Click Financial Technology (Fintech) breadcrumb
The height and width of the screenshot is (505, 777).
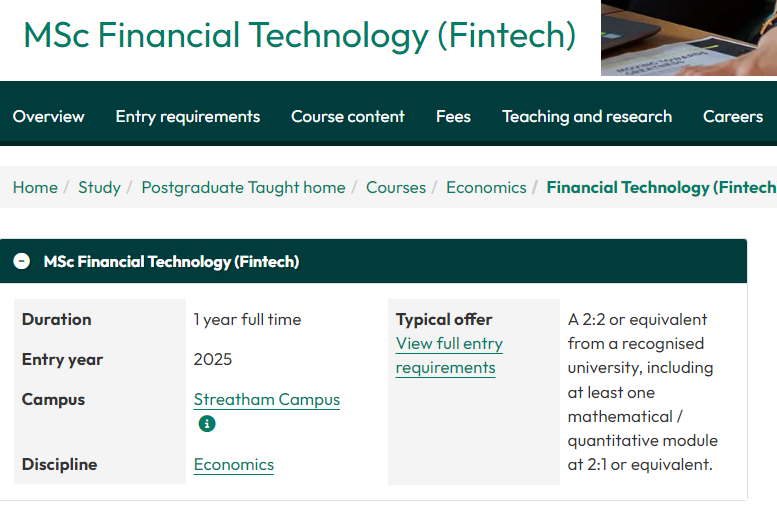[x=662, y=187]
